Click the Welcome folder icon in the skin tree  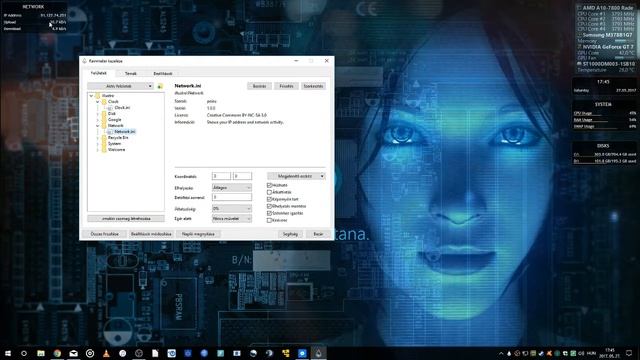click(x=104, y=150)
